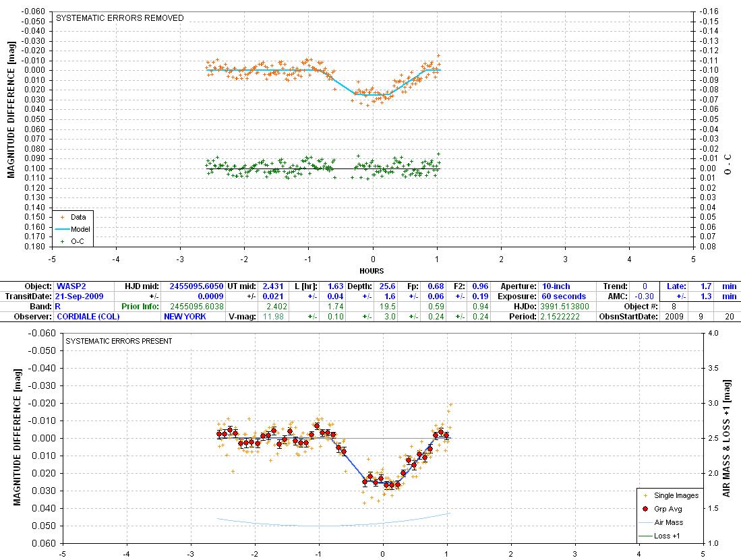Click the Air Mass legend line

pyautogui.click(x=645, y=522)
